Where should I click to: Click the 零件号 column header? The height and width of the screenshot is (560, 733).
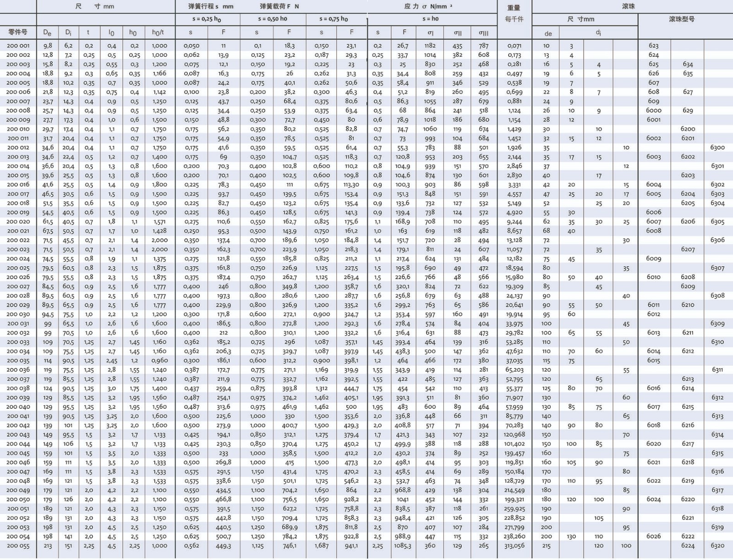(18, 32)
